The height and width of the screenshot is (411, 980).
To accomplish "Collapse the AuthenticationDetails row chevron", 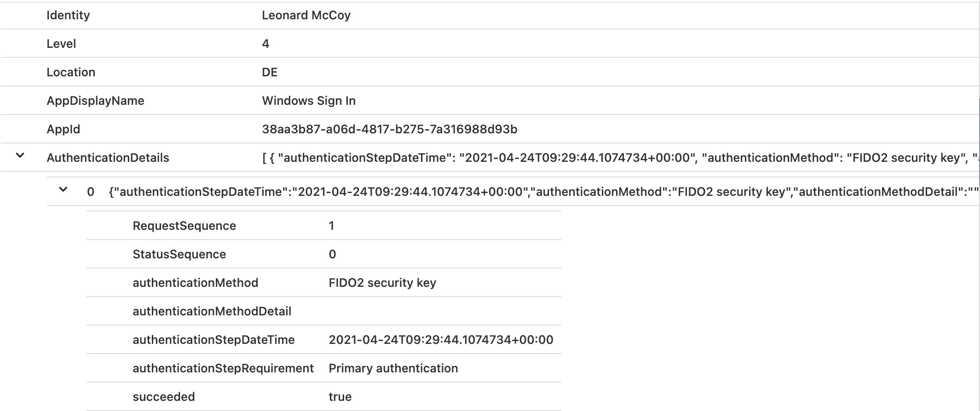I will coord(20,156).
